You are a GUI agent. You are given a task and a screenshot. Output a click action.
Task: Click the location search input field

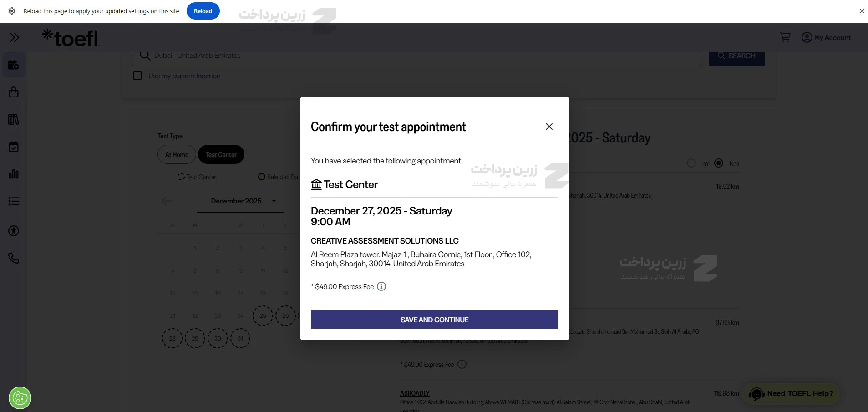(416, 56)
